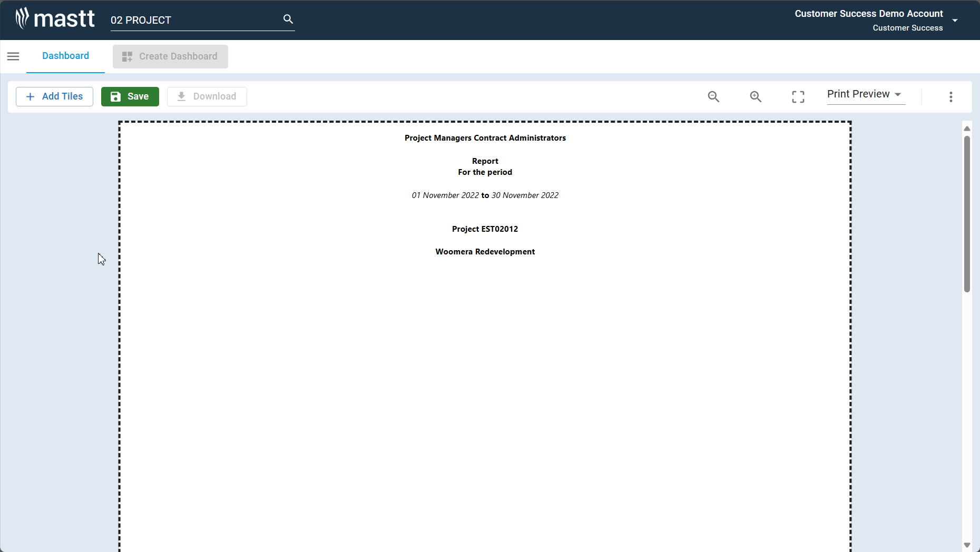Click the project search magnifier icon

[x=288, y=18]
